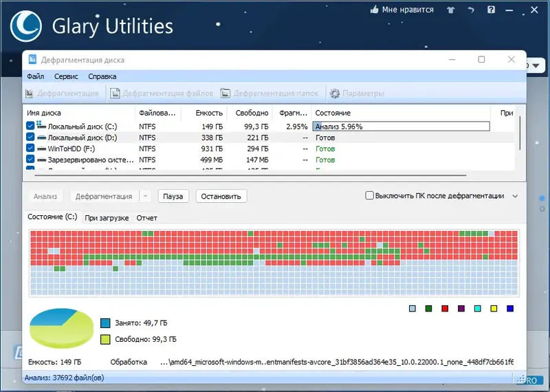550x392 pixels.
Task: Click the Остановить button
Action: (221, 196)
